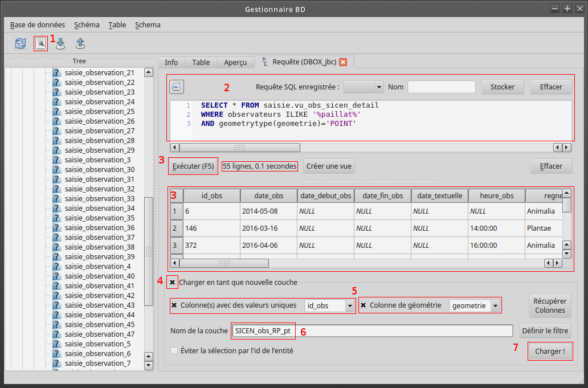Open the geometrie column dropdown

[475, 306]
